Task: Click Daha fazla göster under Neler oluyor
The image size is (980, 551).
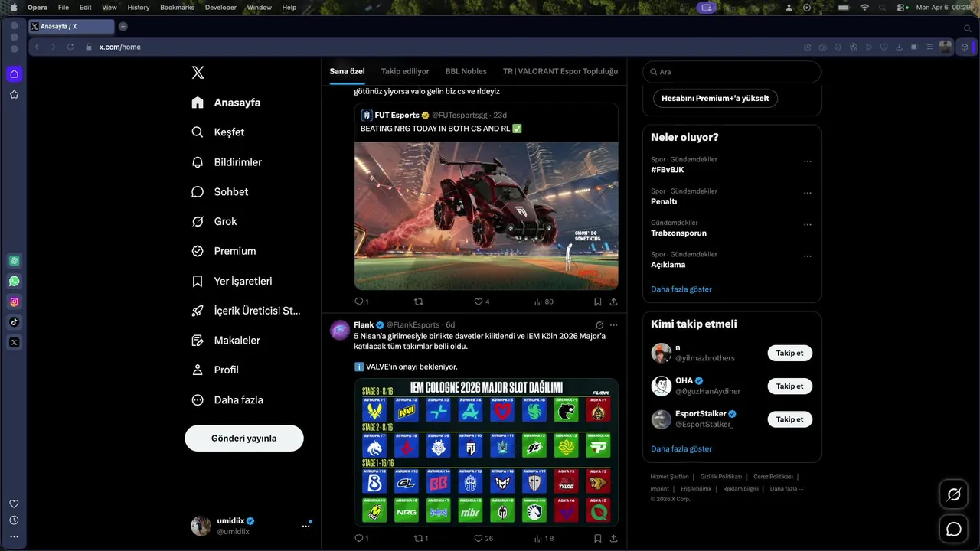Action: pos(681,289)
